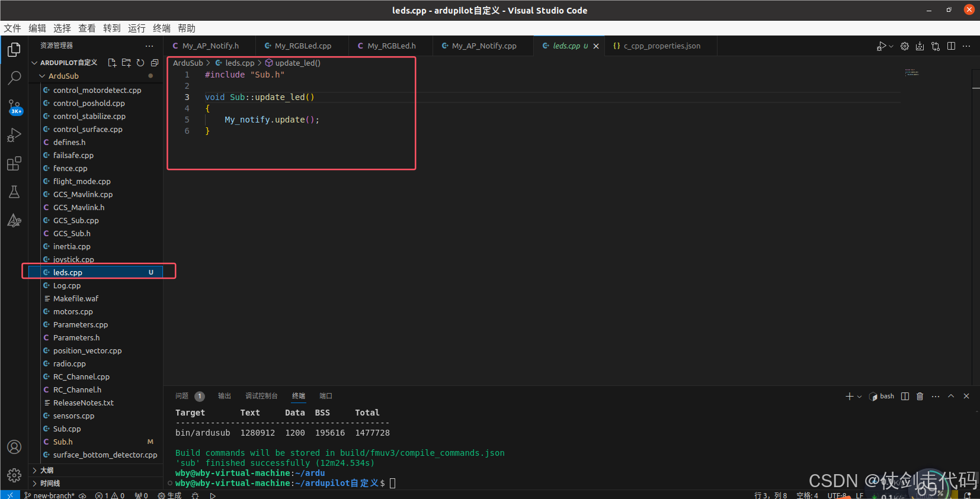Open explorer panel more actions menu

point(149,46)
